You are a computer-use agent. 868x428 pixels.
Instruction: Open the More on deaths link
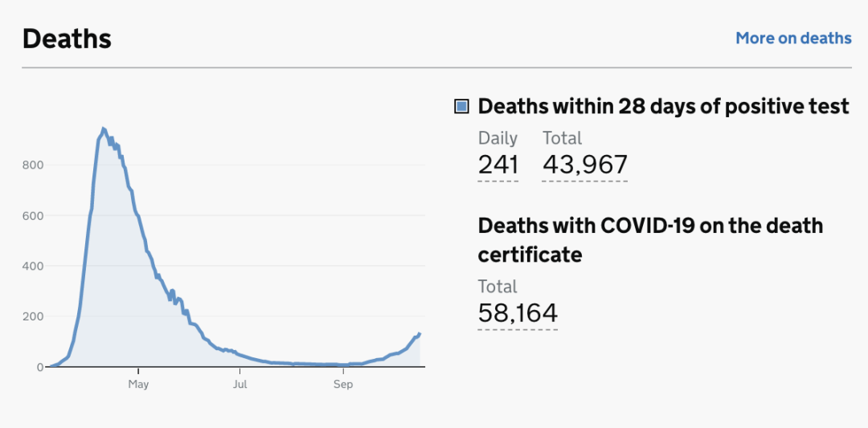[x=793, y=39]
